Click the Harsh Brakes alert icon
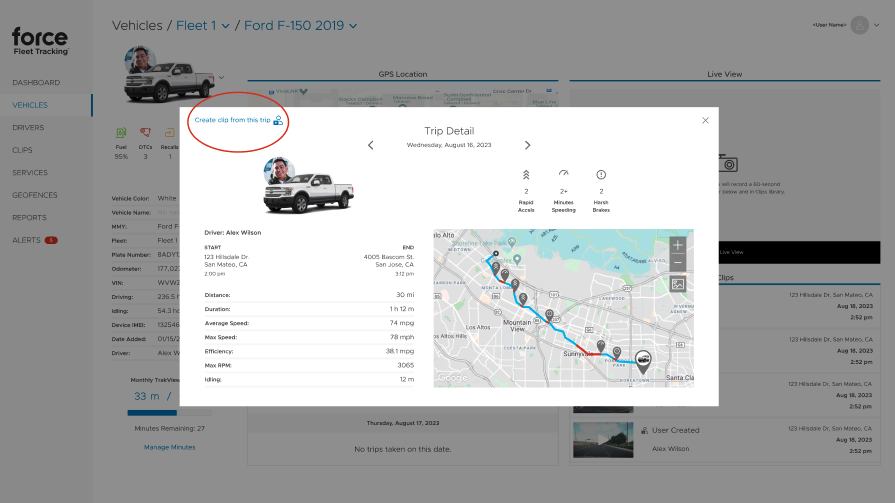The width and height of the screenshot is (895, 503). click(601, 175)
